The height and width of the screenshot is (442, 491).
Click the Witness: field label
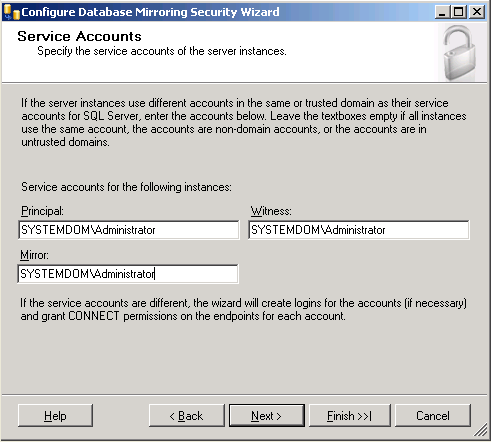pyautogui.click(x=271, y=211)
